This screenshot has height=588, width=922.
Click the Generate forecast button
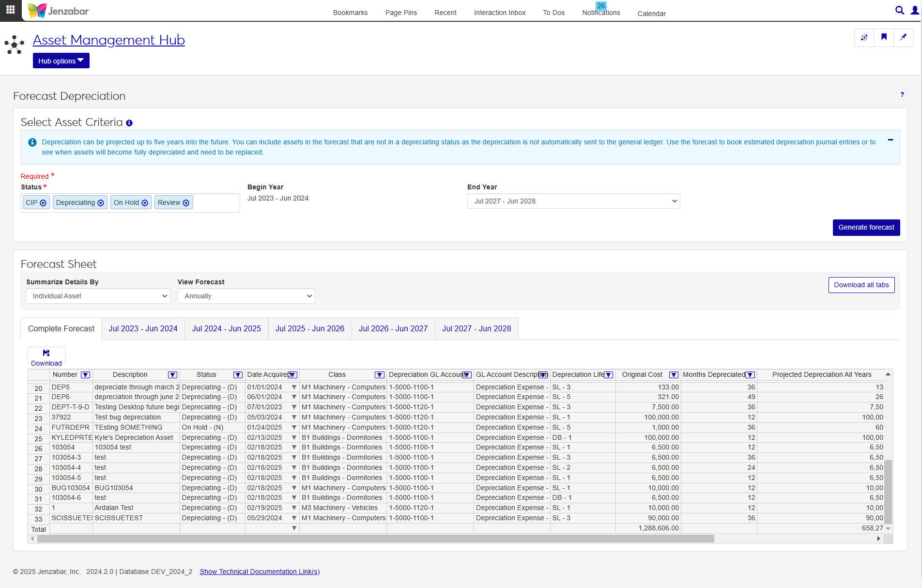point(866,228)
